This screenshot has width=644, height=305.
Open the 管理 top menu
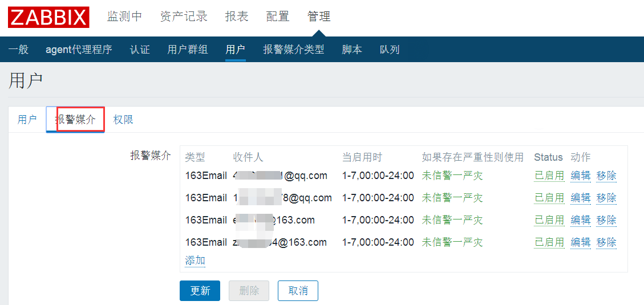(319, 17)
